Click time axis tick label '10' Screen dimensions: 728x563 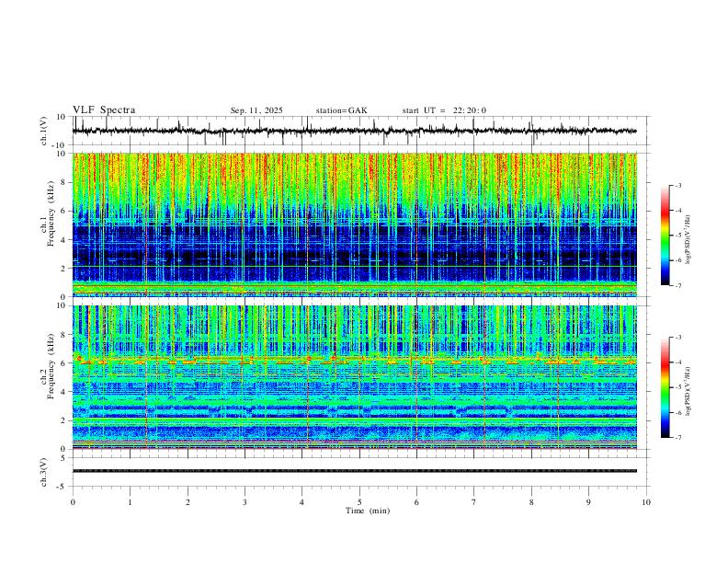(646, 502)
